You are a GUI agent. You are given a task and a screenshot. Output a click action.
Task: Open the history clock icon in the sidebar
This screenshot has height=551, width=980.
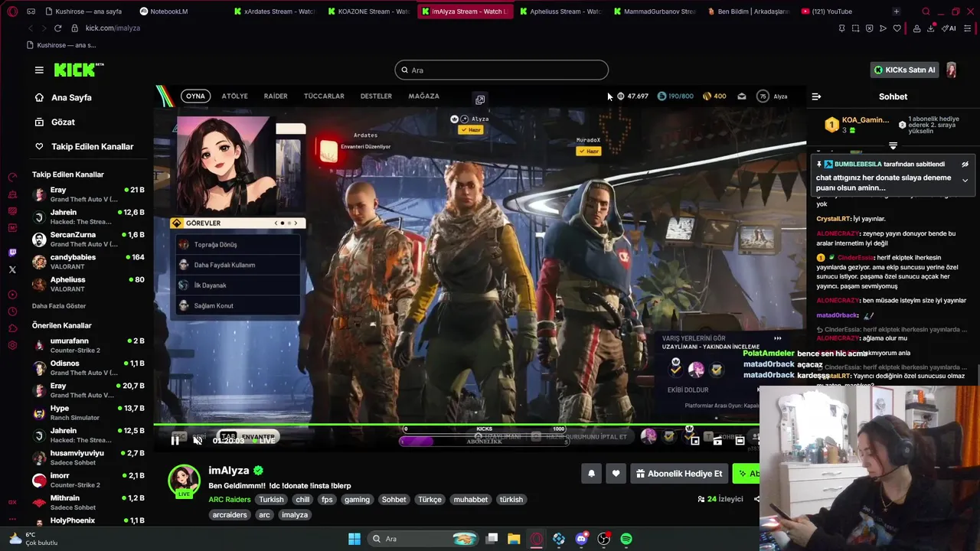[12, 311]
